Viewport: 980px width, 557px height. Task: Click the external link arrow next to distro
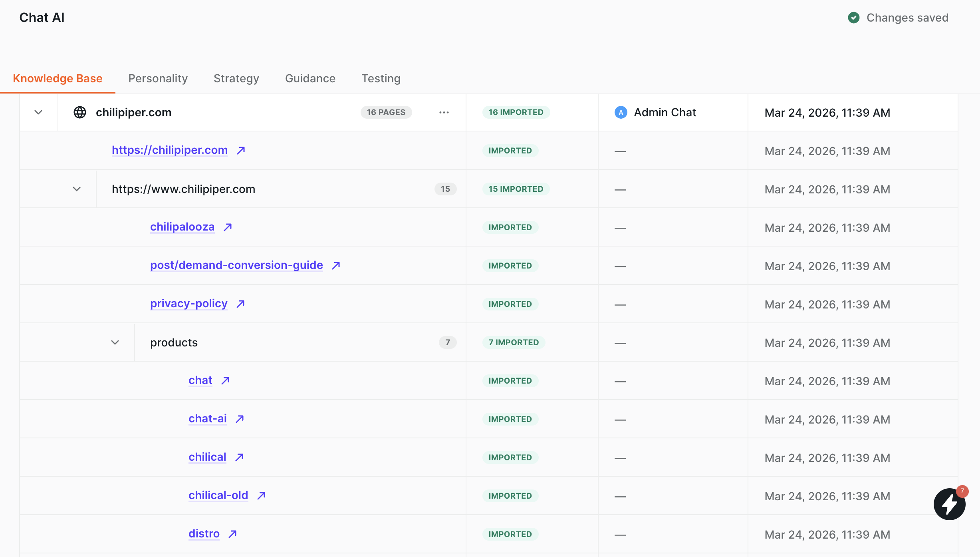[x=232, y=534]
